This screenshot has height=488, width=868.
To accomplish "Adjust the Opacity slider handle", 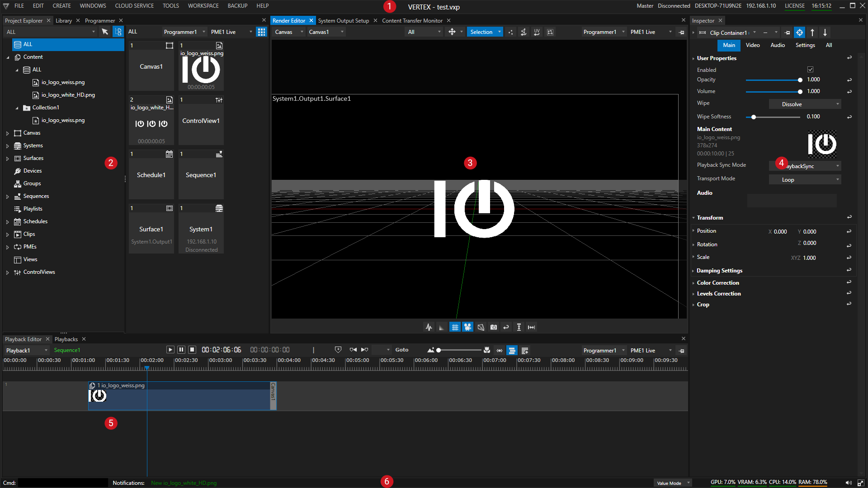I will coord(800,80).
